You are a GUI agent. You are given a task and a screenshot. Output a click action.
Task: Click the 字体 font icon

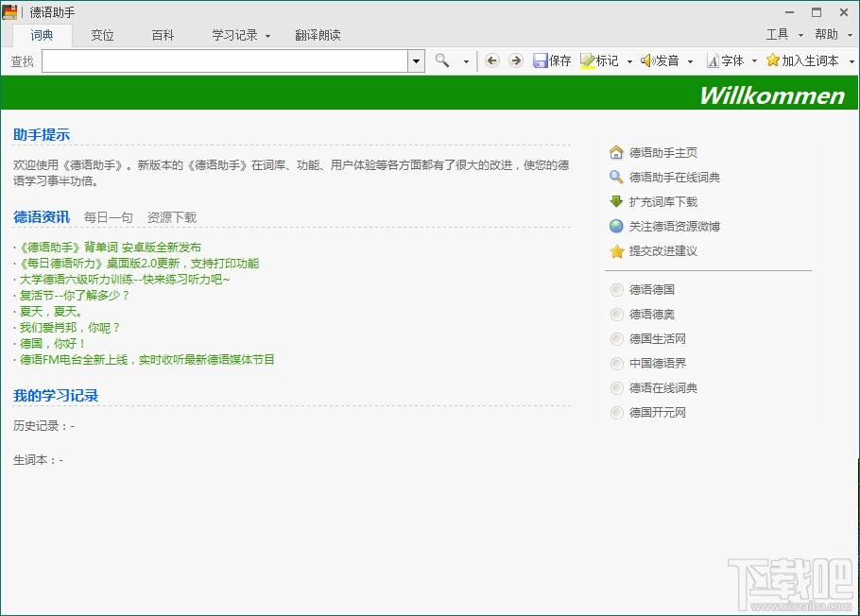click(x=713, y=60)
